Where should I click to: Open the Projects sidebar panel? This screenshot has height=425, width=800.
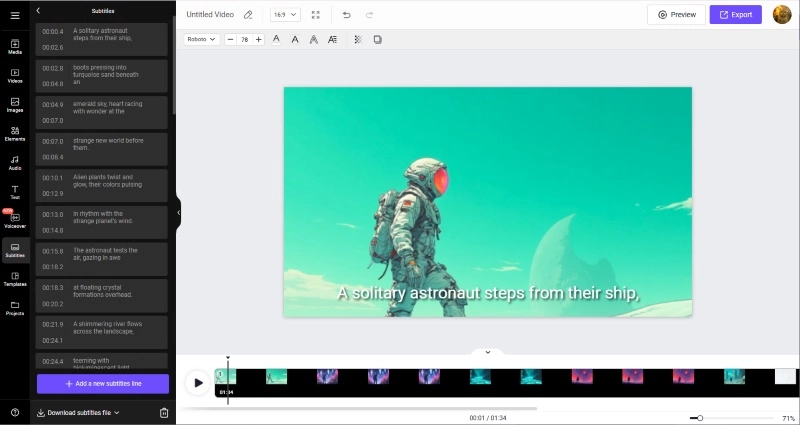pyautogui.click(x=15, y=308)
